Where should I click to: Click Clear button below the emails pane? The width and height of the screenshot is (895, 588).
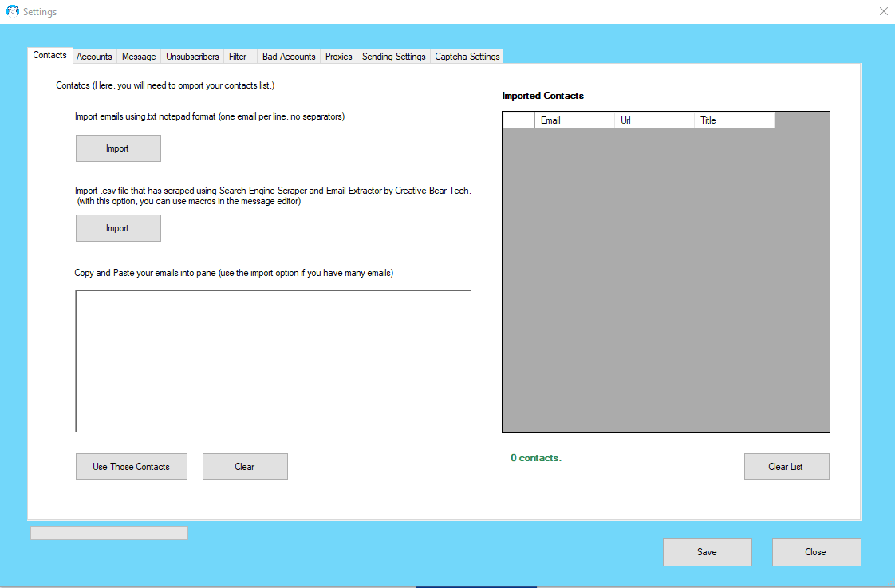click(245, 467)
